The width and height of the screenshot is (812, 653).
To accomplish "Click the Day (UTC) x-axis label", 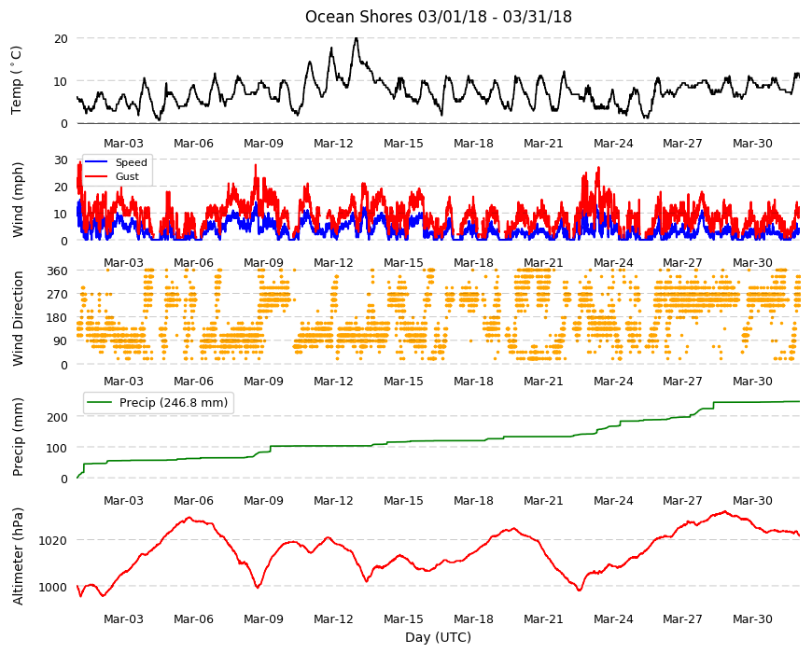I will pos(438,637).
